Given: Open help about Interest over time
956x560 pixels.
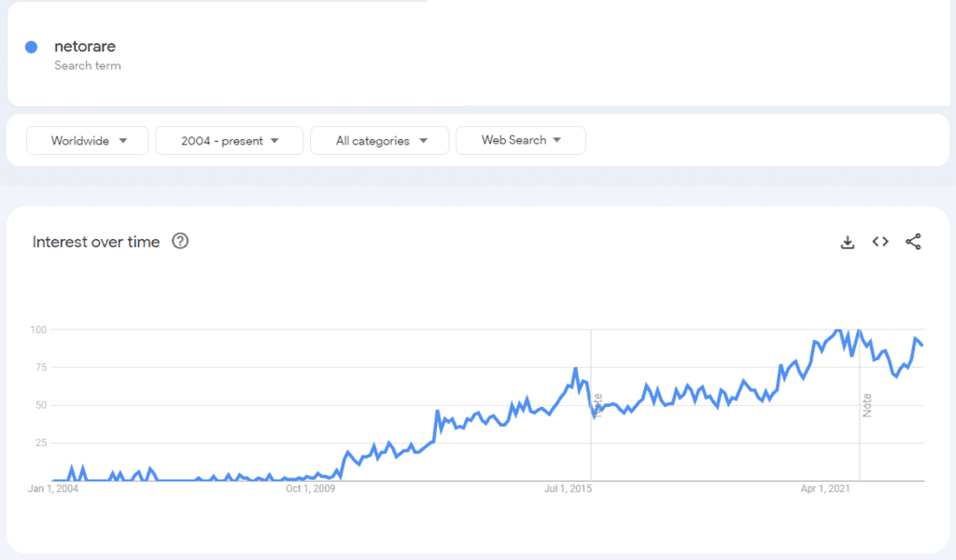Looking at the screenshot, I should pos(179,241).
